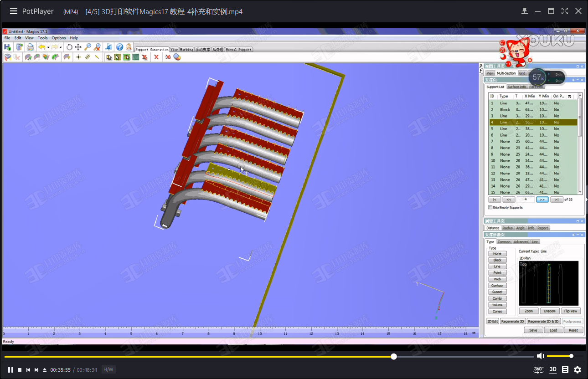Image resolution: width=588 pixels, height=379 pixels.
Task: Open the Radius measurement tab
Action: (x=507, y=228)
